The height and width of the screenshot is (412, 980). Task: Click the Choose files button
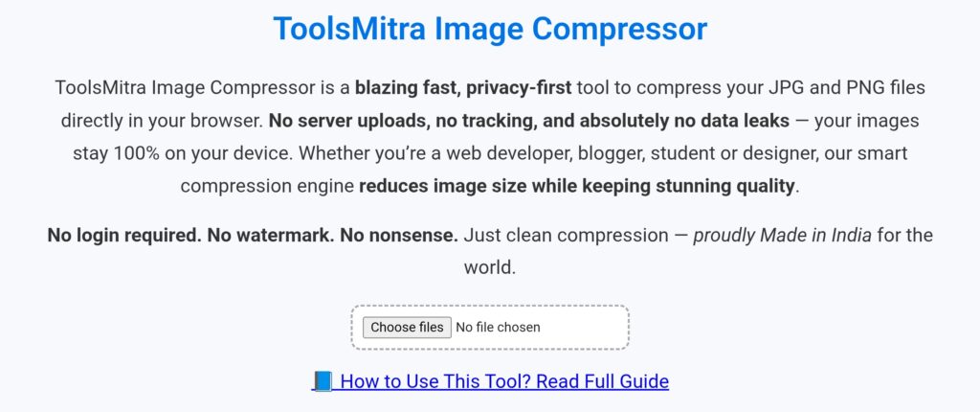point(407,328)
